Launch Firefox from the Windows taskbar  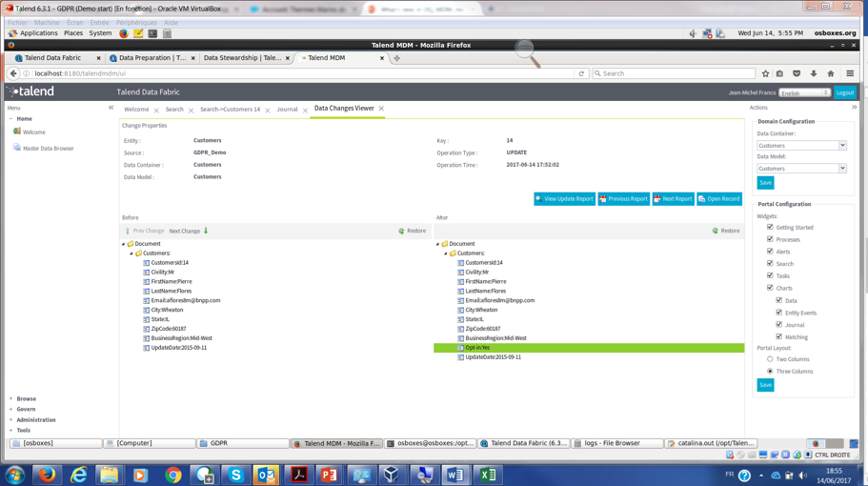pos(47,475)
